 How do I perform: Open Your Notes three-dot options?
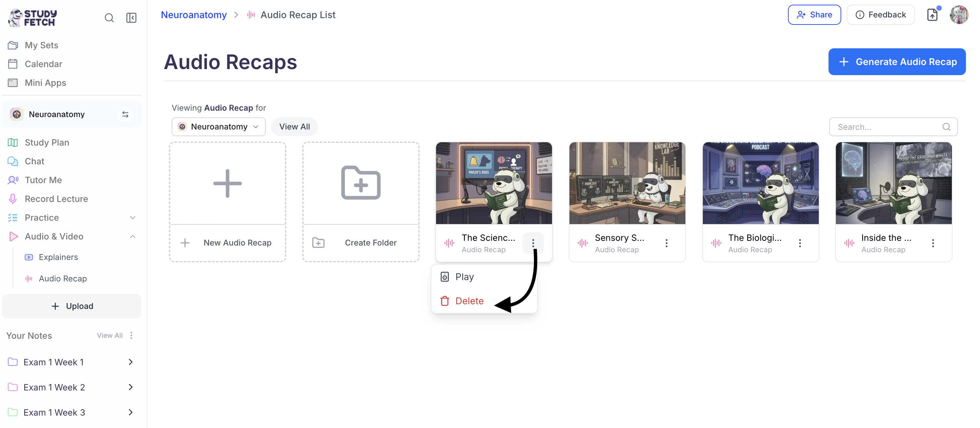point(131,335)
